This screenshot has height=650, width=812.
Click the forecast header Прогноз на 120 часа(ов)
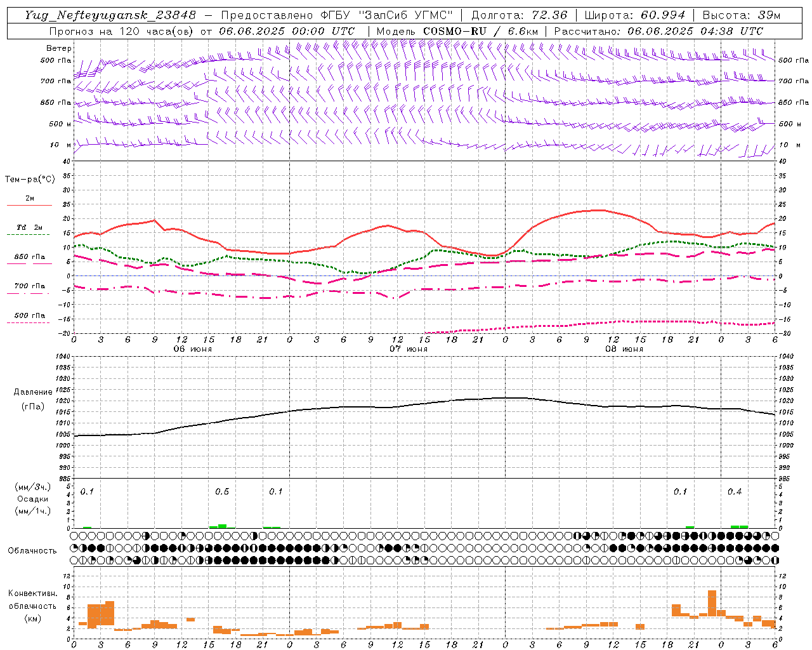(122, 31)
